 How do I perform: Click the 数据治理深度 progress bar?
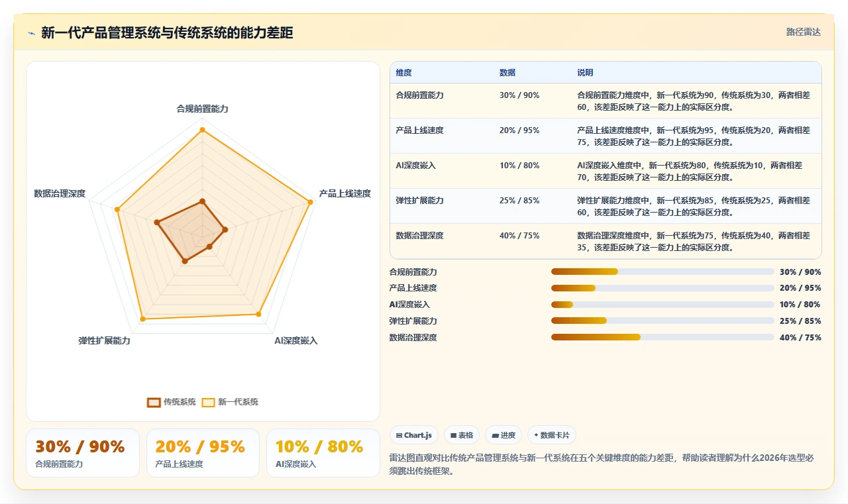click(x=662, y=337)
